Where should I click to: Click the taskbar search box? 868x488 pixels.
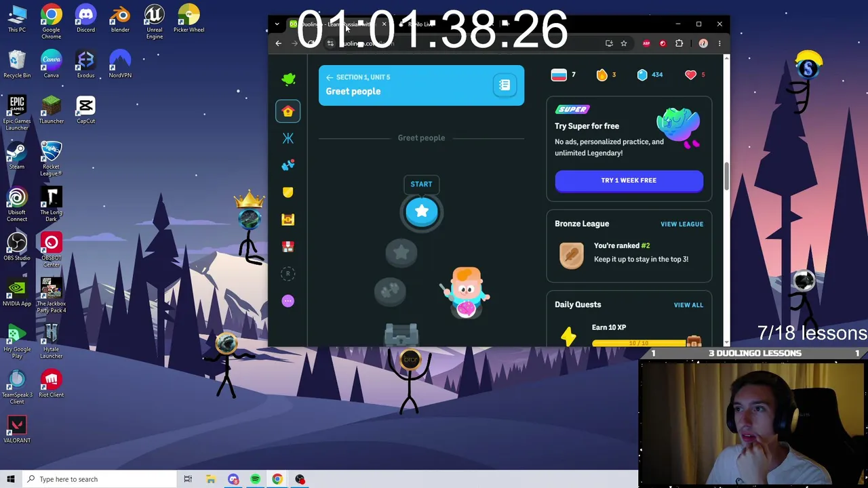click(x=99, y=479)
